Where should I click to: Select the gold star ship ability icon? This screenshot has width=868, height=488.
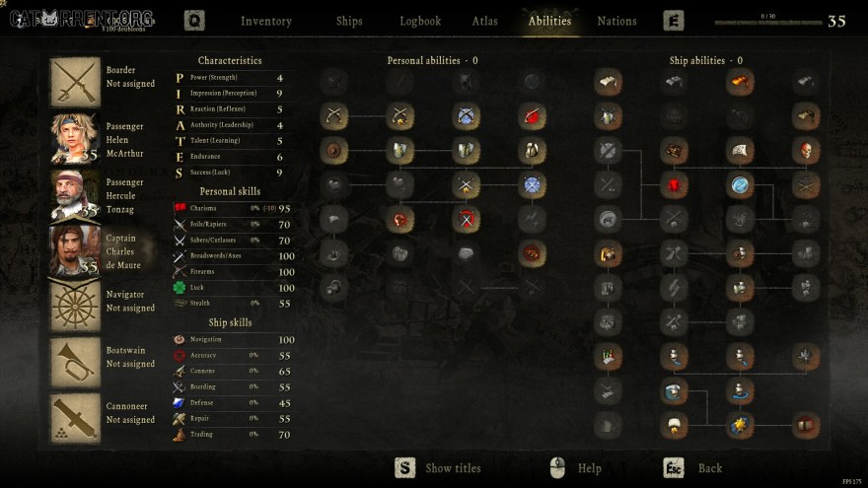[740, 425]
